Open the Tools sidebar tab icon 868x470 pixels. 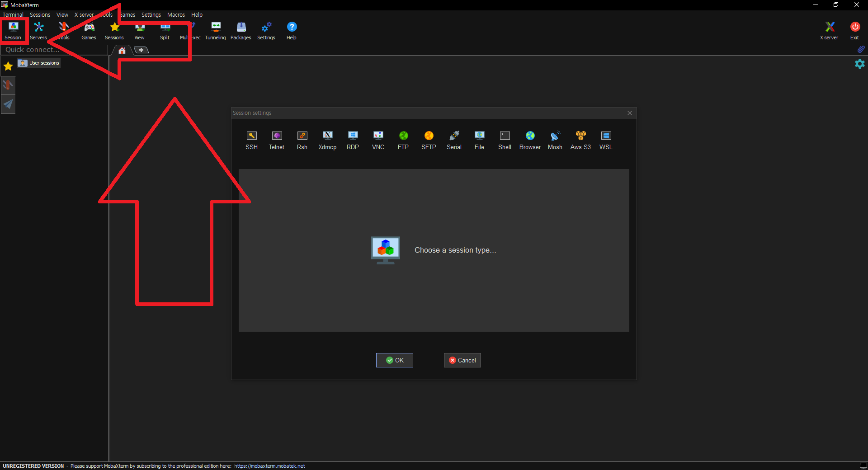[x=8, y=85]
